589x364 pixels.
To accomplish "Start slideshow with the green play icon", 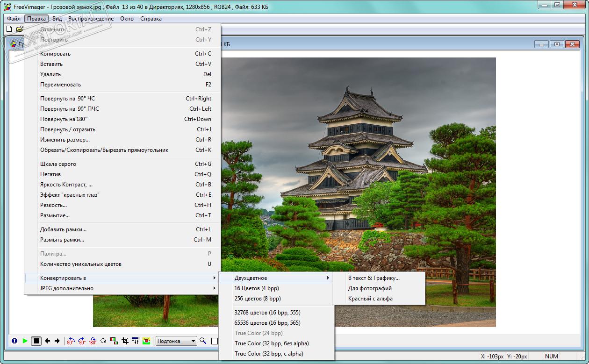I will (x=25, y=341).
